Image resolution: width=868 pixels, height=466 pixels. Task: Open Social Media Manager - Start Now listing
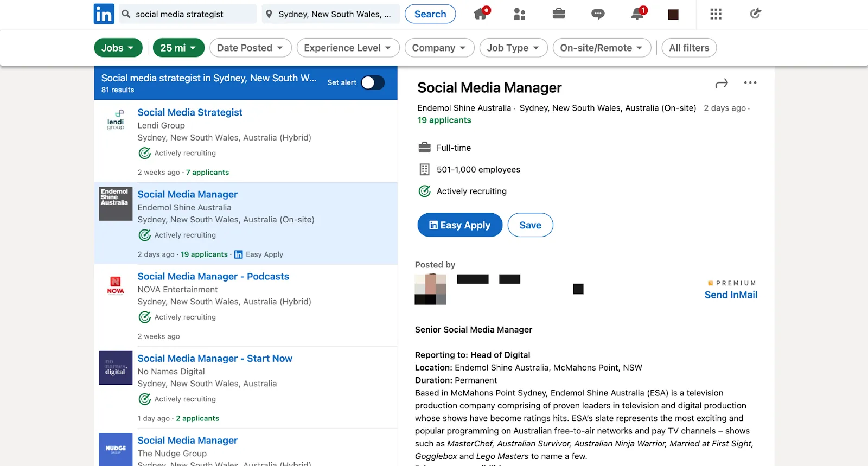215,358
